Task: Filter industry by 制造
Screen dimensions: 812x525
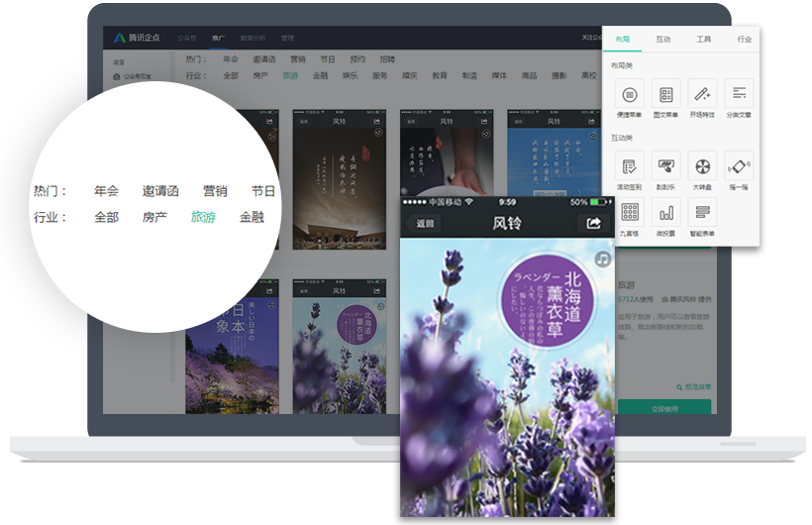Action: point(469,75)
